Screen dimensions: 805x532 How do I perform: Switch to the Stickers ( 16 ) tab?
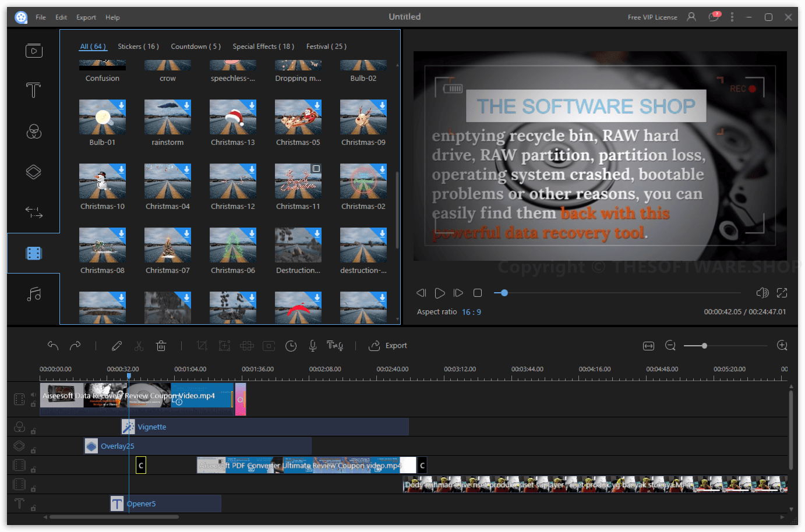point(138,47)
